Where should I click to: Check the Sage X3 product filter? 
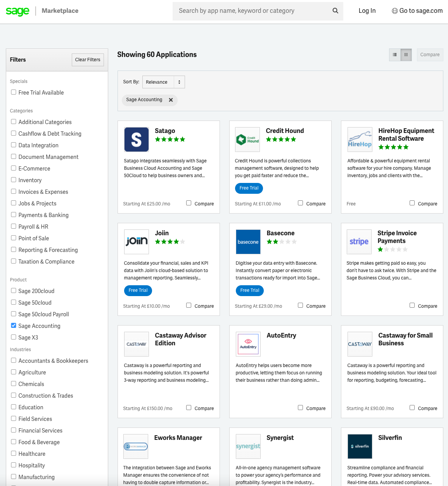pos(14,337)
